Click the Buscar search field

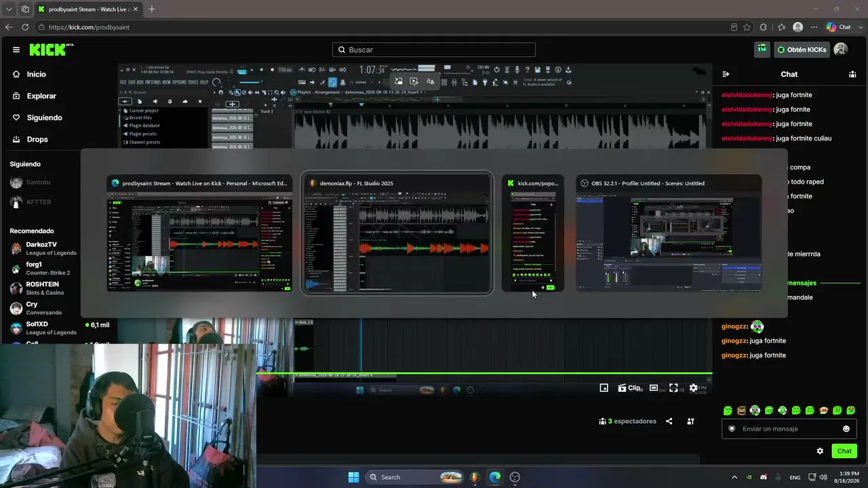[x=434, y=49]
